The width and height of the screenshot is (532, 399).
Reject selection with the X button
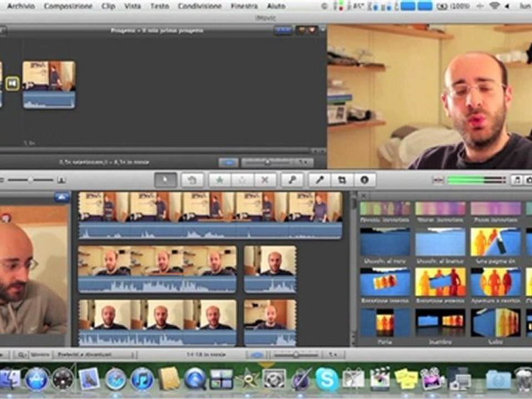tap(265, 180)
